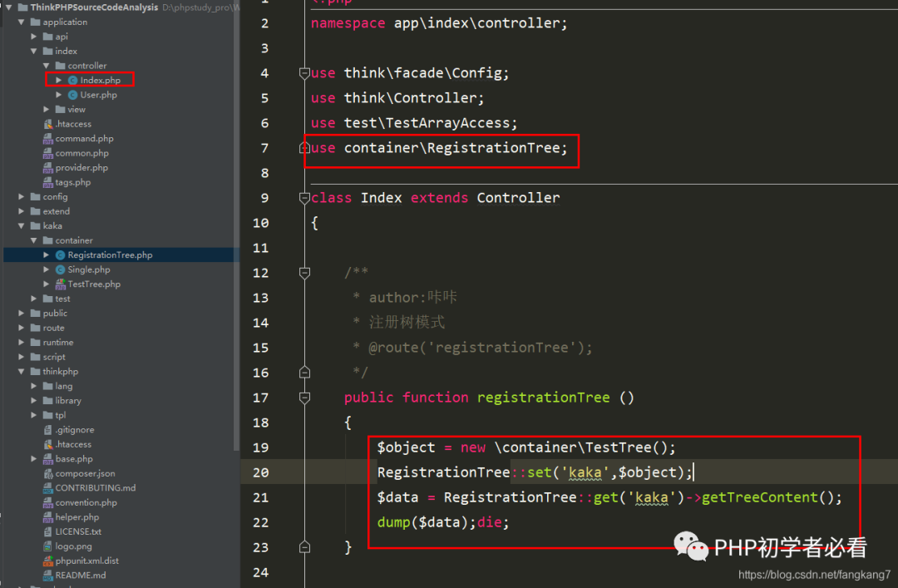Expand the config folder arrow

point(21,196)
